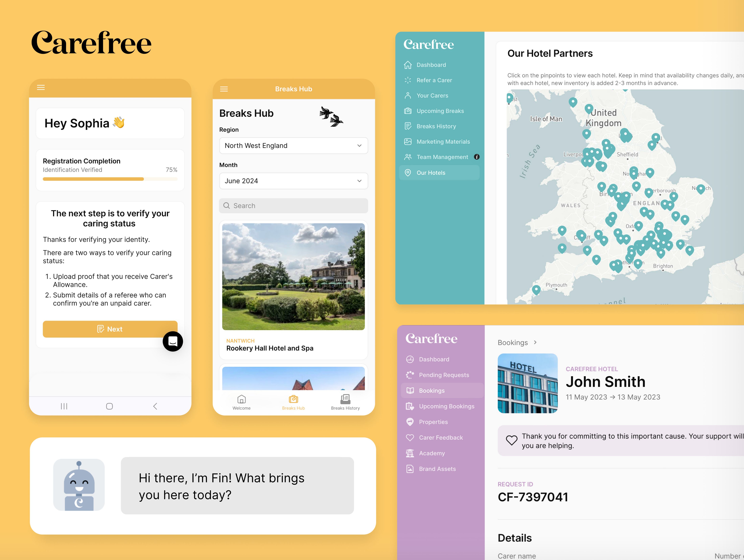Viewport: 744px width, 560px height.
Task: Click the Refer a Carer sparkle icon
Action: coord(408,80)
